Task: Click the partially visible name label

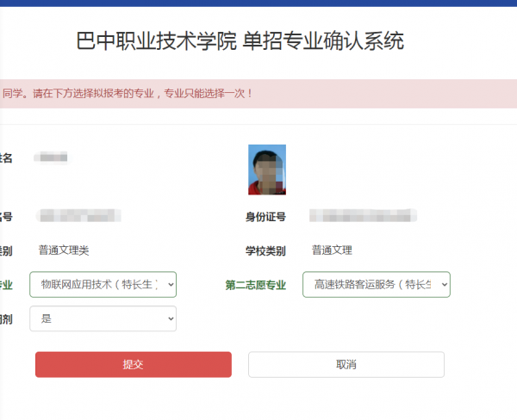Action: (x=6, y=157)
